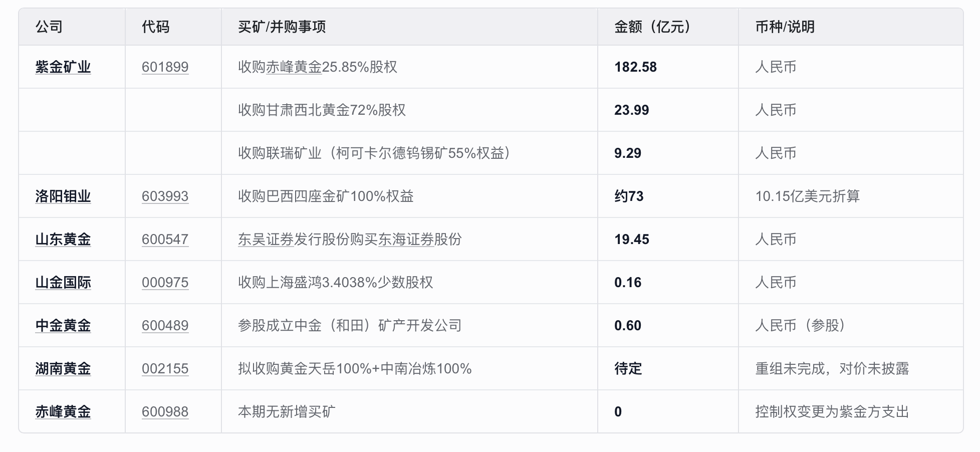This screenshot has width=980, height=452.
Task: Select the amount 0.60
Action: click(x=628, y=326)
